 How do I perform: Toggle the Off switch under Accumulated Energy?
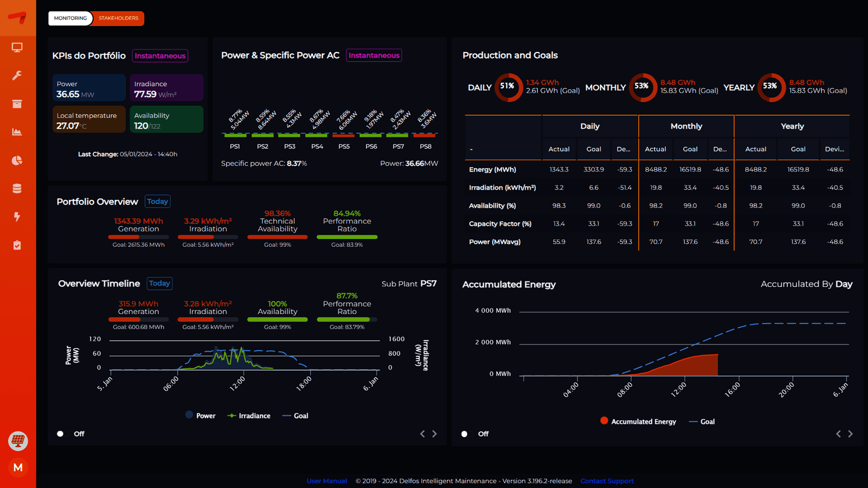(x=465, y=434)
